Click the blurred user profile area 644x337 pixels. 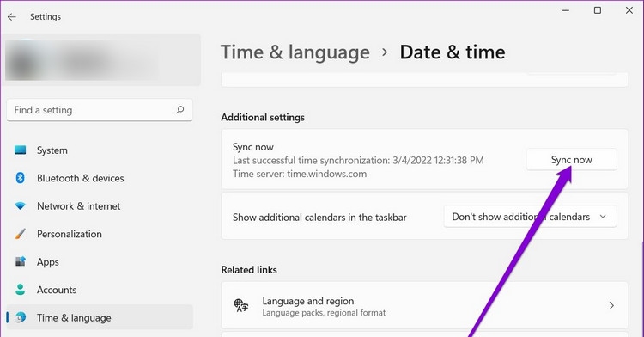[102, 60]
